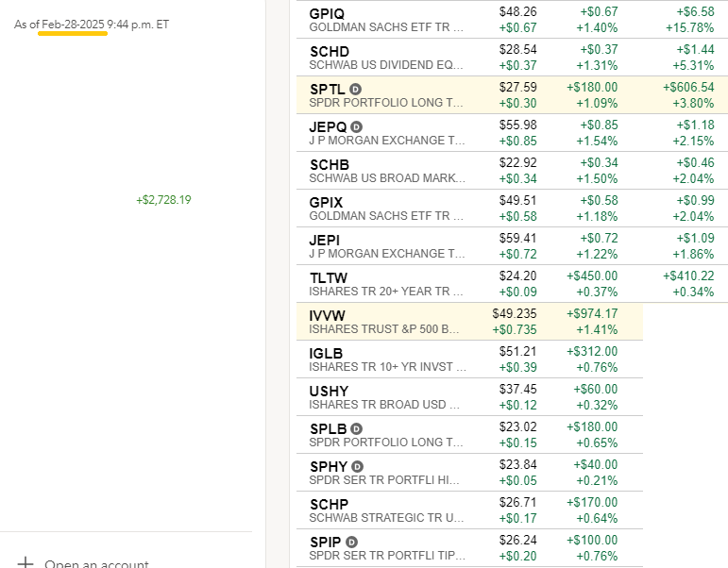
Task: Open the SCHP ticker symbol
Action: [329, 505]
